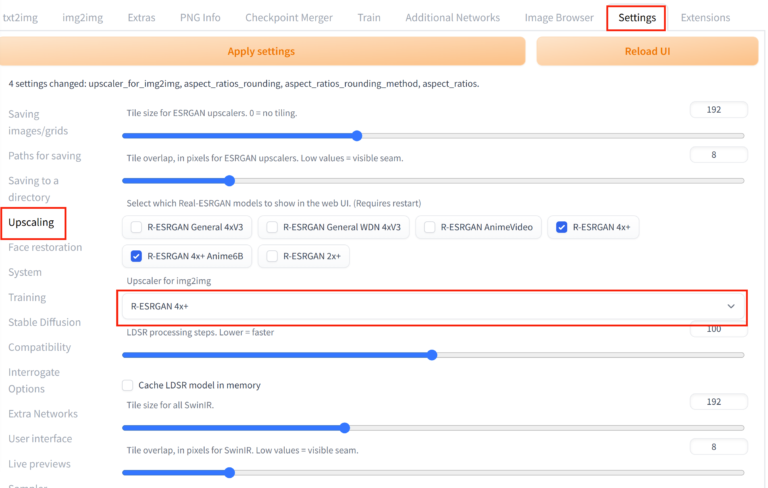Open Saving to a directory section
The height and width of the screenshot is (488, 768).
pos(33,189)
